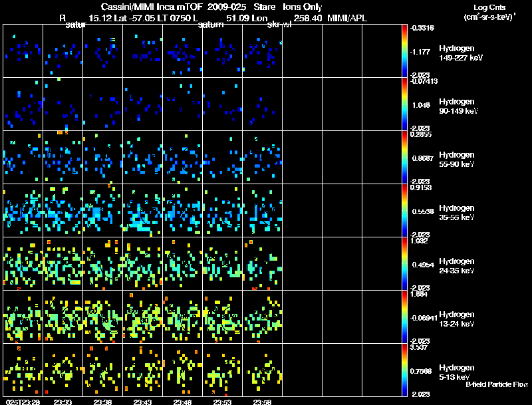Click the "Hydrogen 90-149 keV" row label
This screenshot has width=532, height=405.
click(x=459, y=106)
